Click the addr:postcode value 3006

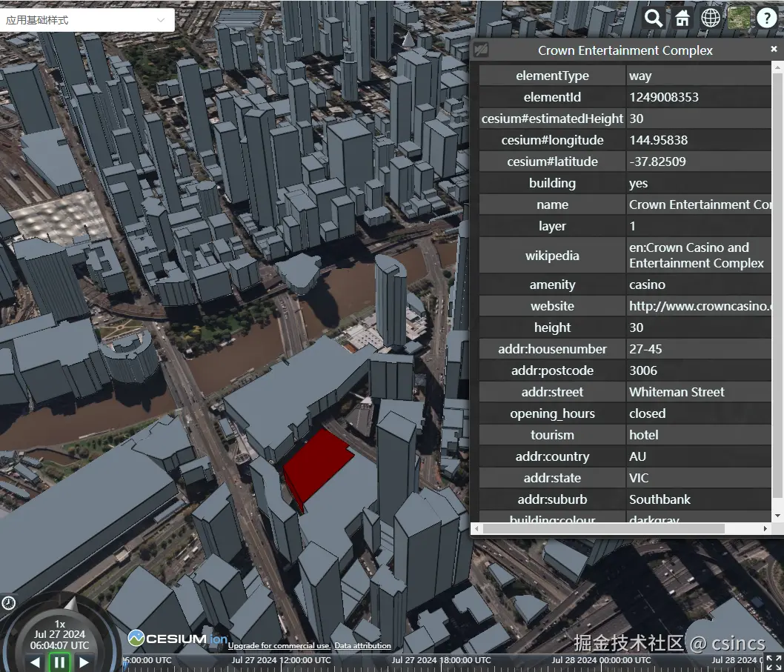point(643,370)
